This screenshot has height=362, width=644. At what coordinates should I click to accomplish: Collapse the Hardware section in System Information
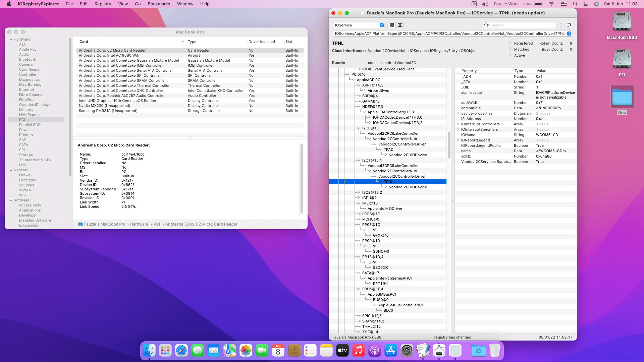pos(11,39)
